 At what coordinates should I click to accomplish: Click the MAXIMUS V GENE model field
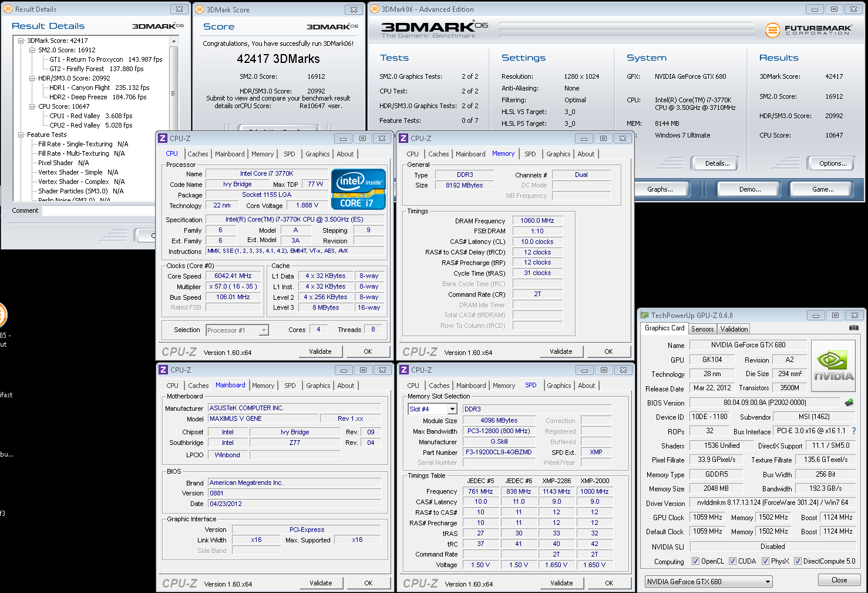coord(263,418)
